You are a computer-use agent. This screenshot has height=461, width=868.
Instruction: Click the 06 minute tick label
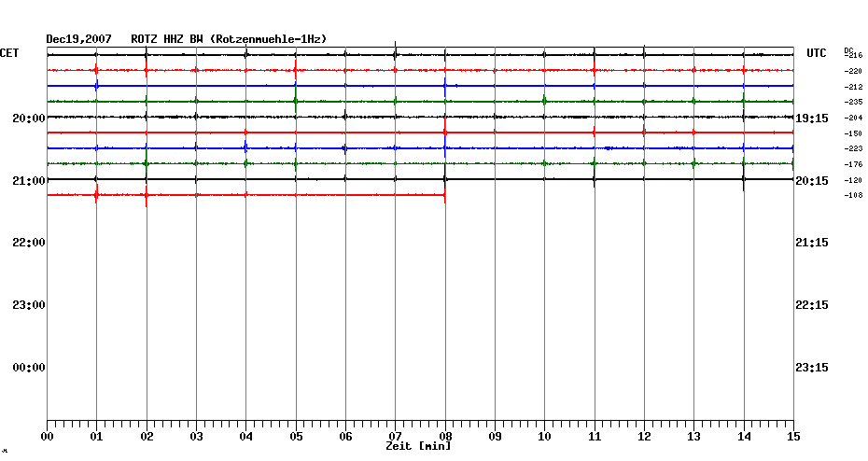345,437
